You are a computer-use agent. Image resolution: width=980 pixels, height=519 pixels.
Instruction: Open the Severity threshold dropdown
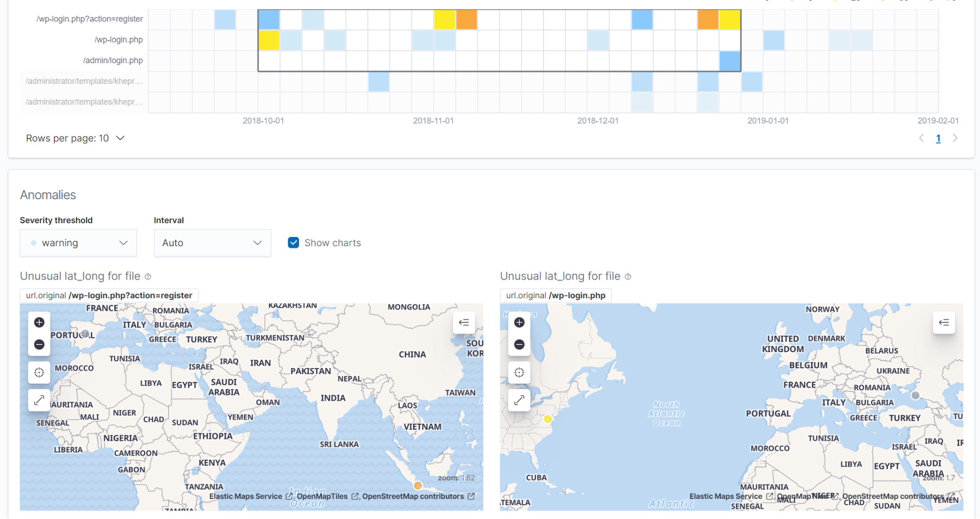[78, 243]
